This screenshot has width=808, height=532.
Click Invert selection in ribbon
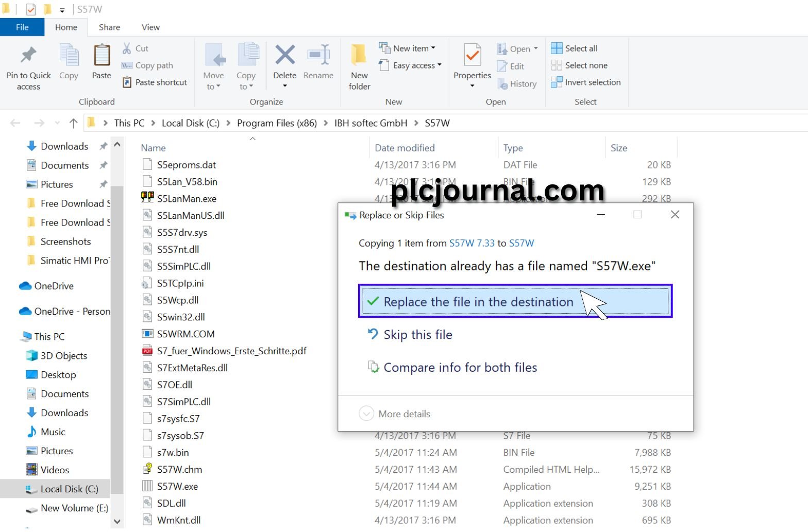pyautogui.click(x=586, y=82)
